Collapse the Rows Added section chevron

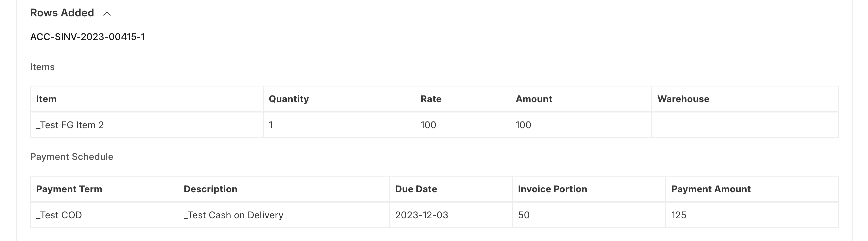(x=107, y=14)
